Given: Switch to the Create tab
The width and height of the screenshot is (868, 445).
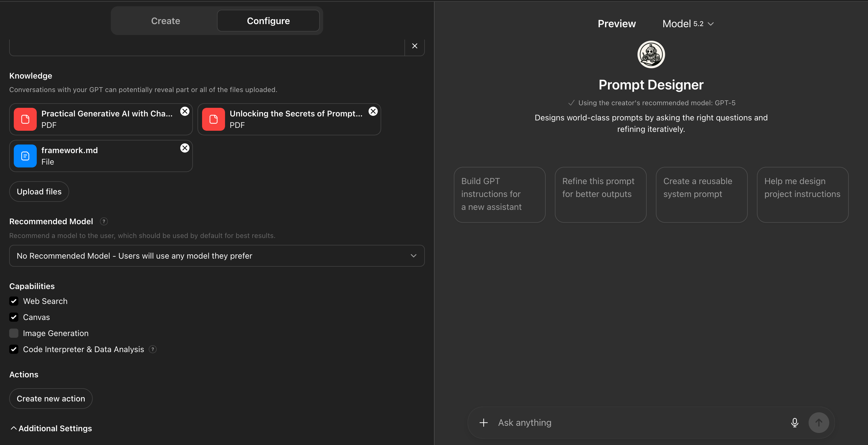Looking at the screenshot, I should click(x=165, y=21).
